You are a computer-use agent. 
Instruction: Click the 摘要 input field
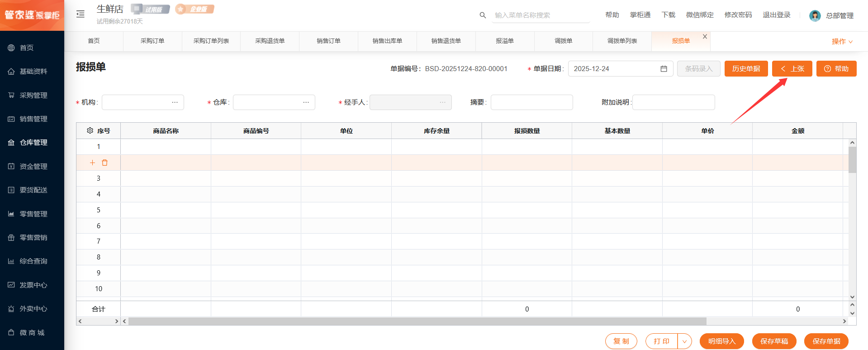click(531, 102)
